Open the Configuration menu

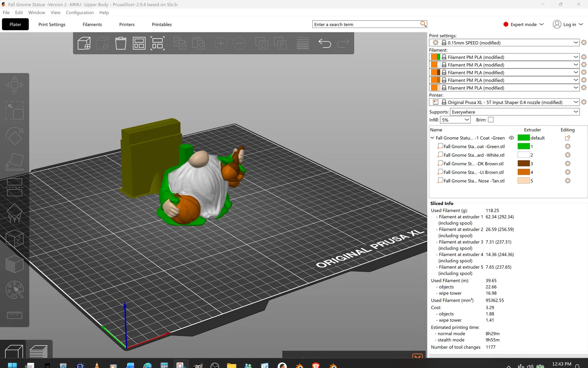80,13
